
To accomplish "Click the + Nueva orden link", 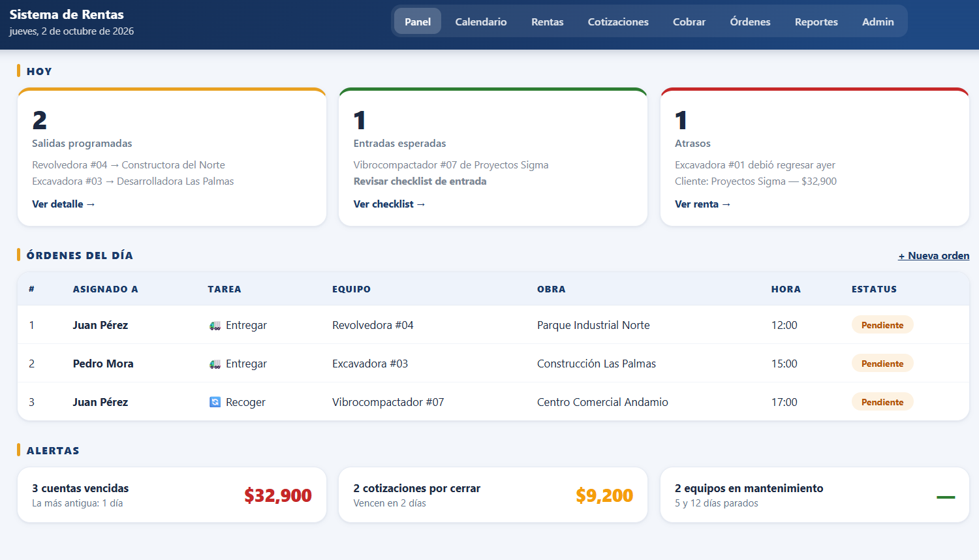I will click(934, 256).
